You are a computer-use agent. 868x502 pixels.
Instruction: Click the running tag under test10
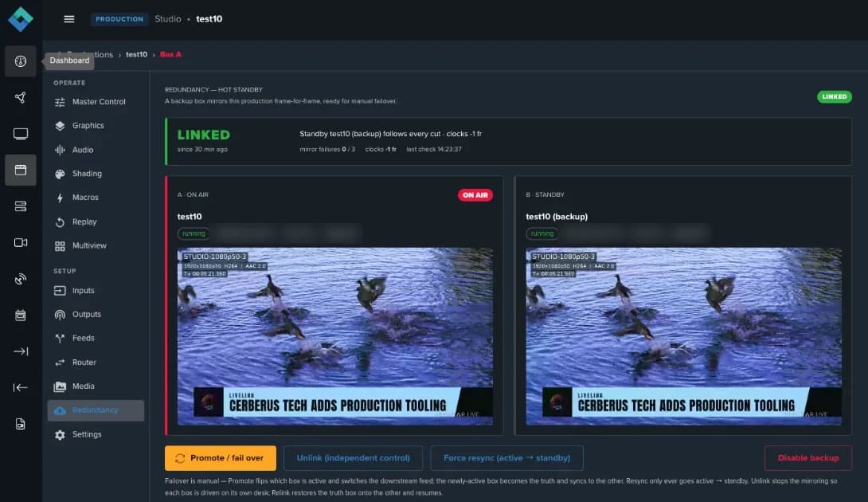(x=194, y=233)
